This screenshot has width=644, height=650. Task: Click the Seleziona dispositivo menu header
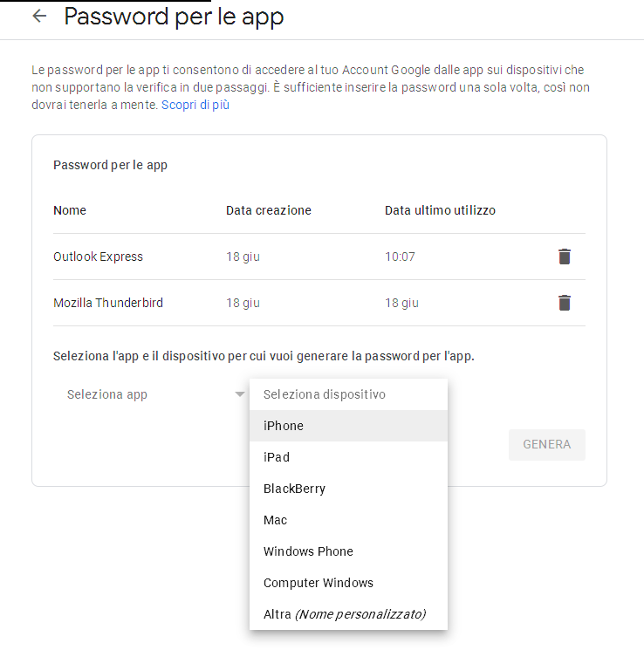pyautogui.click(x=325, y=394)
